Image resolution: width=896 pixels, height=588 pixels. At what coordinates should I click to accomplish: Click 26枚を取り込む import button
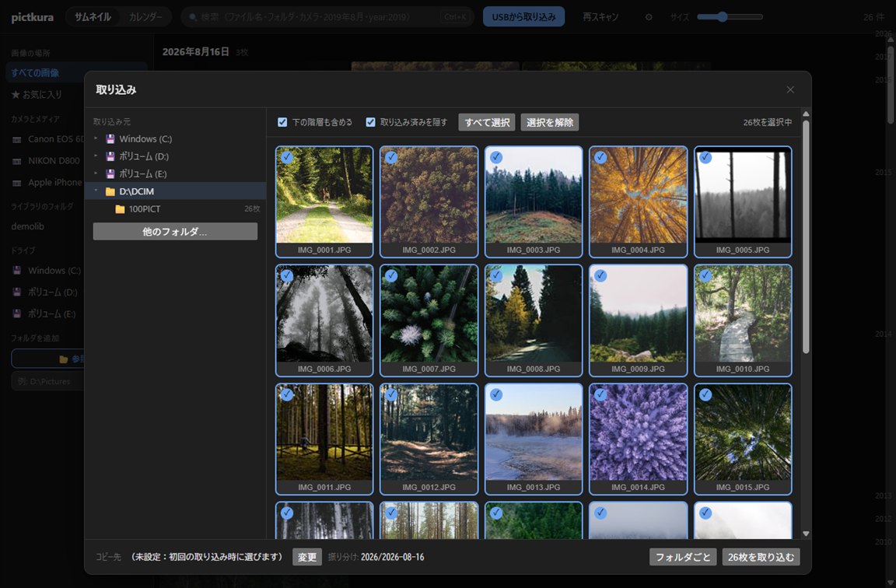point(761,557)
